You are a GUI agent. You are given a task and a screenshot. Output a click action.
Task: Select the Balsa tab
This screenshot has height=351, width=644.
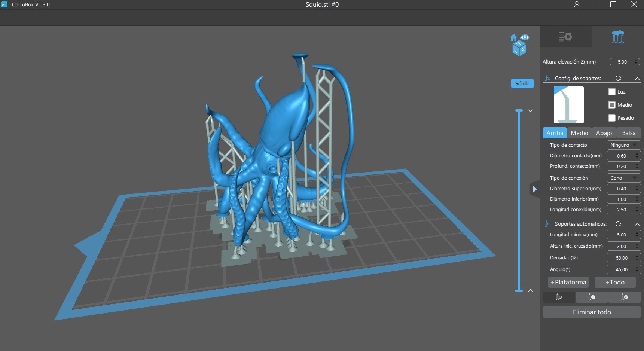point(629,133)
